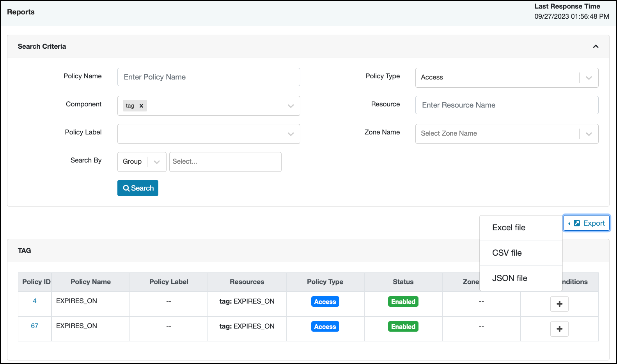Open the Policy Label dropdown
Screen dimensions: 617x364
[x=291, y=134]
